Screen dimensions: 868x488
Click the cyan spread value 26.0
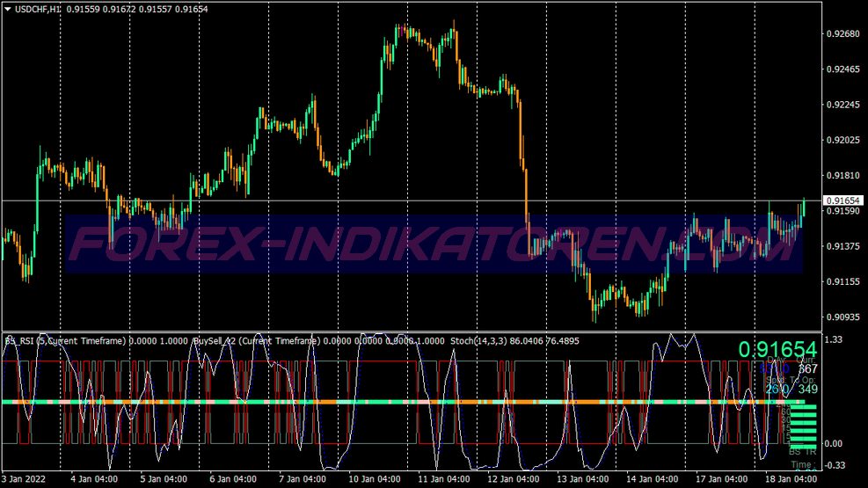777,389
